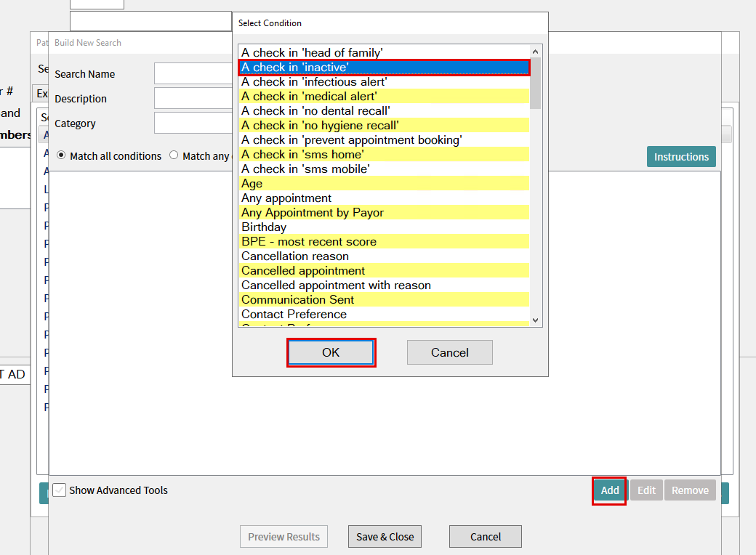
Task: Click the Preview Results button
Action: (284, 537)
